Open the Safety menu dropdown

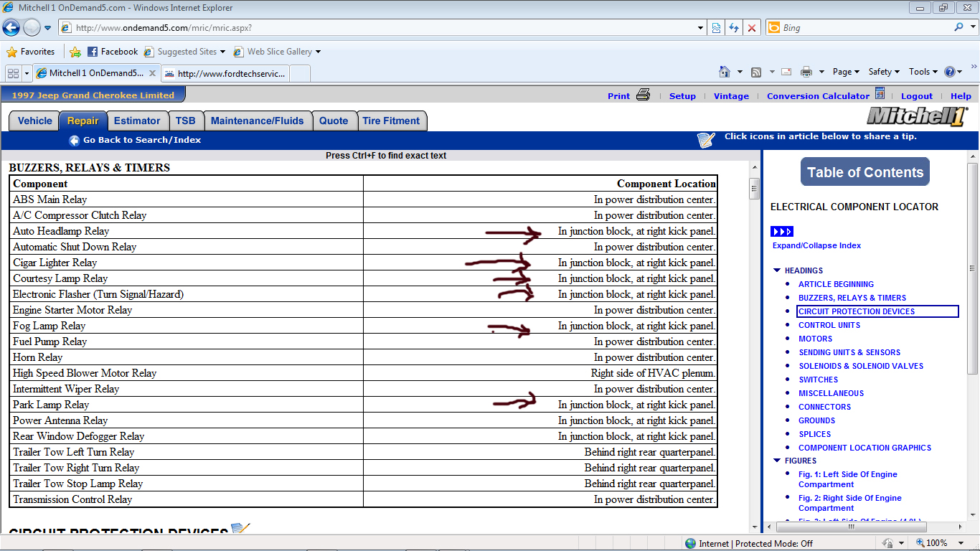[884, 72]
